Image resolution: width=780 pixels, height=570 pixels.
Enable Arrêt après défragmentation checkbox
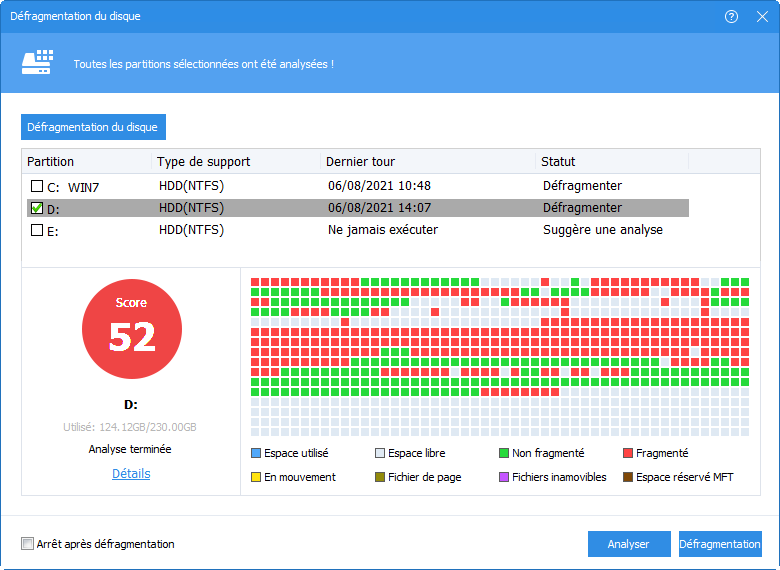[27, 544]
